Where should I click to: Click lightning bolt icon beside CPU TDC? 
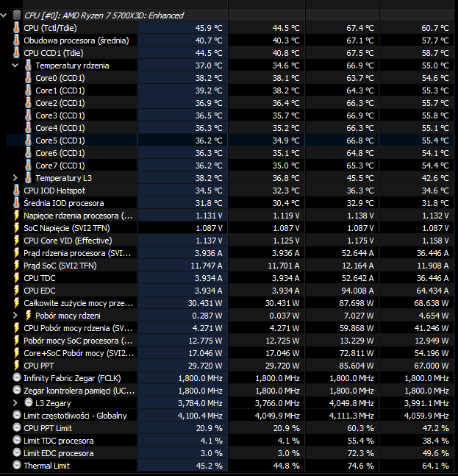17,278
